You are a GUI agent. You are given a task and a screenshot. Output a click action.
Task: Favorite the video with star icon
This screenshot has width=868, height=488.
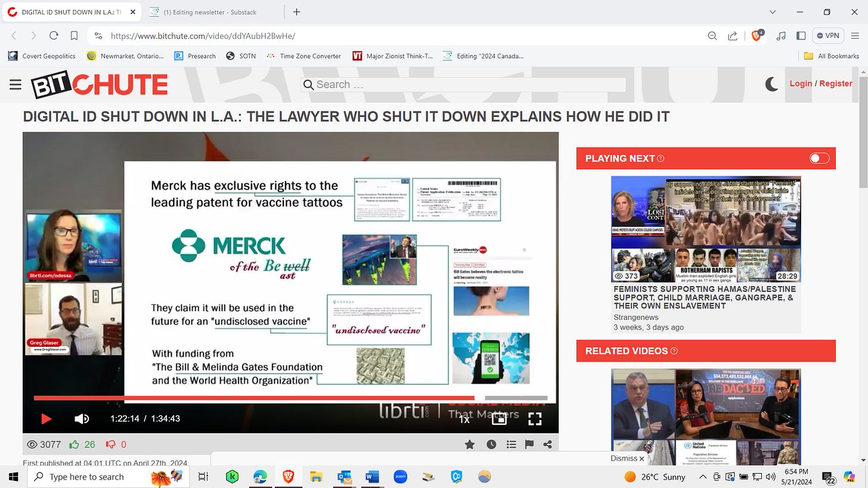(470, 445)
